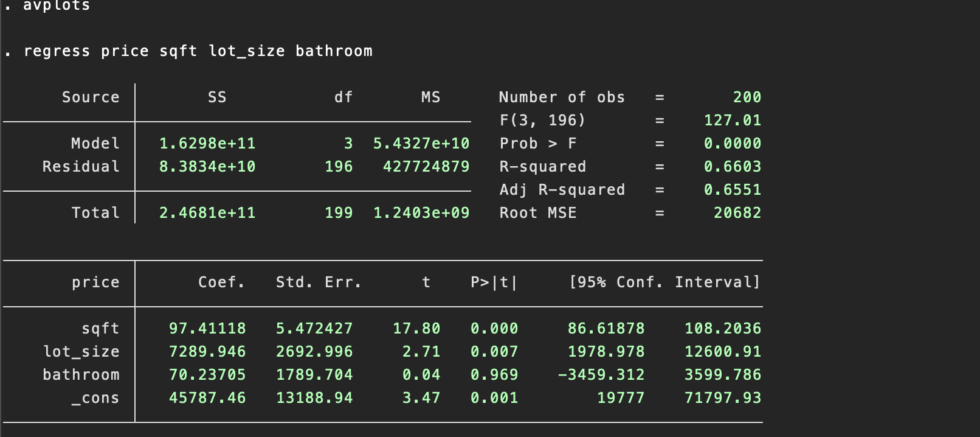Click Residual df value 196

tap(339, 167)
